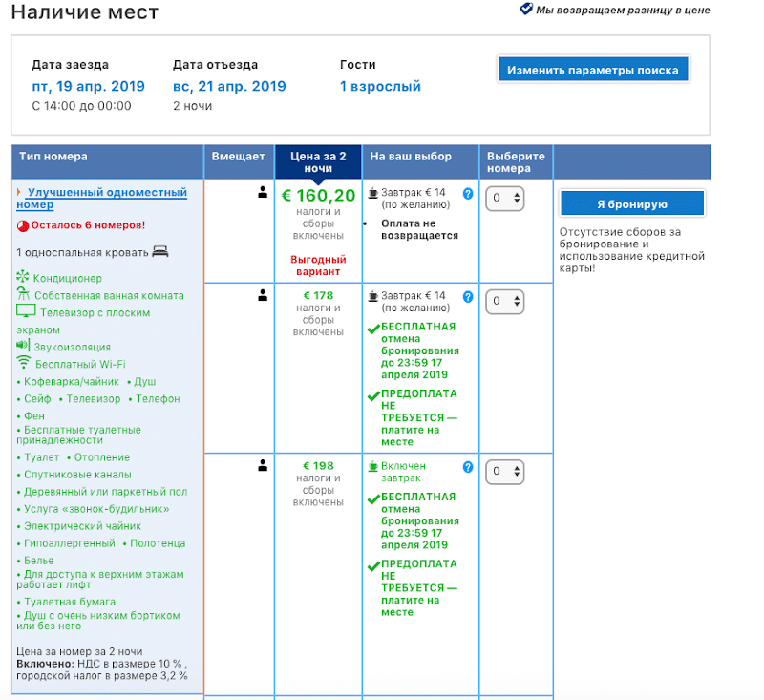Image resolution: width=764 pixels, height=700 pixels.
Task: Click the private bathroom shower icon
Action: point(23,294)
